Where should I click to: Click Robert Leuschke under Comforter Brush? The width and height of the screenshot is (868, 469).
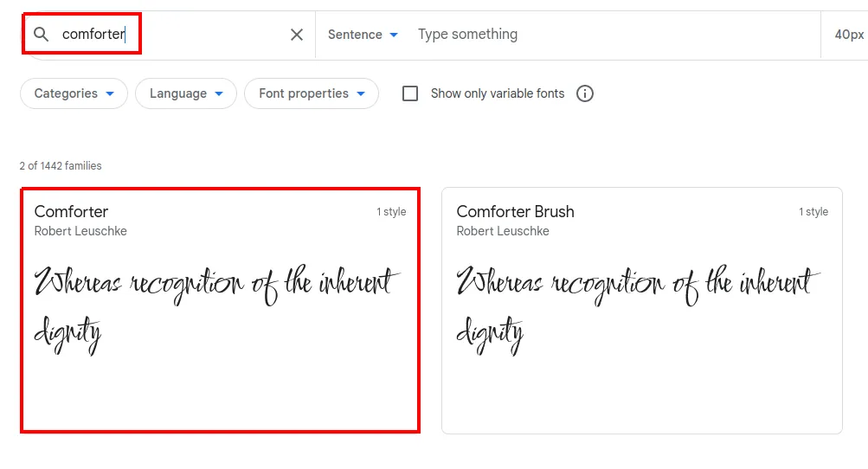tap(503, 231)
